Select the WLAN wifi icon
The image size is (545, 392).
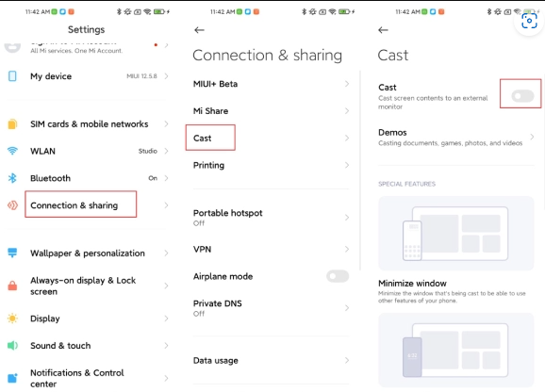(x=12, y=151)
